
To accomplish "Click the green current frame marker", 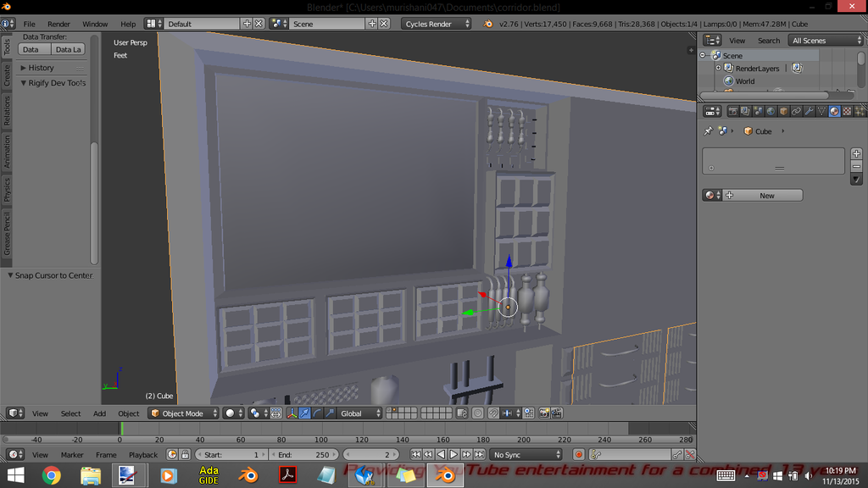I will (x=122, y=428).
